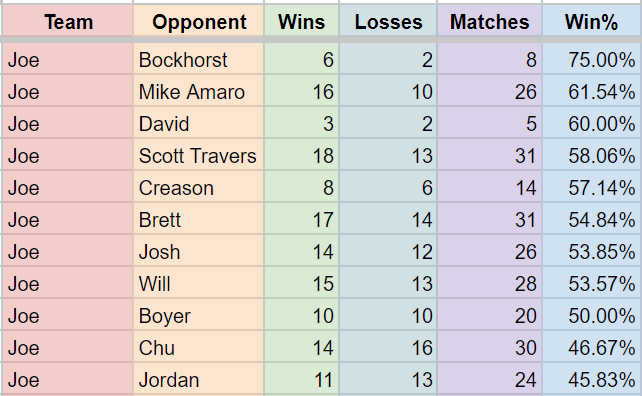Image resolution: width=642 pixels, height=396 pixels.
Task: Select the Opponent header cell
Action: (199, 21)
